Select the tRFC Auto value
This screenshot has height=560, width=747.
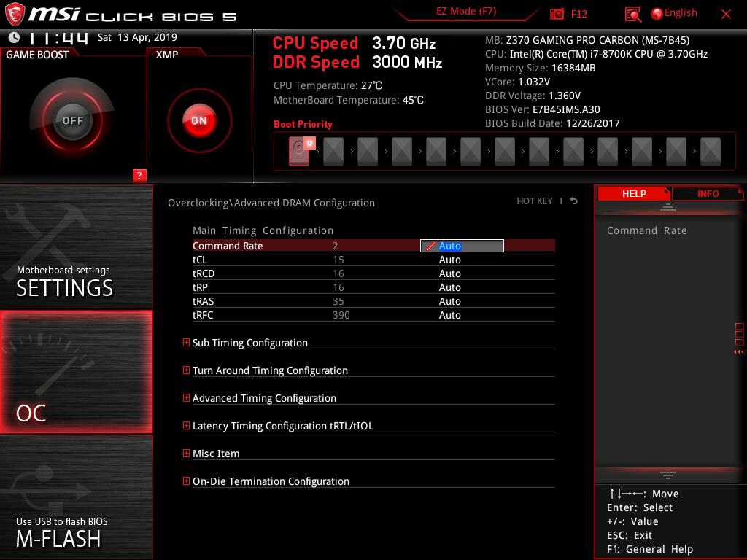click(449, 315)
